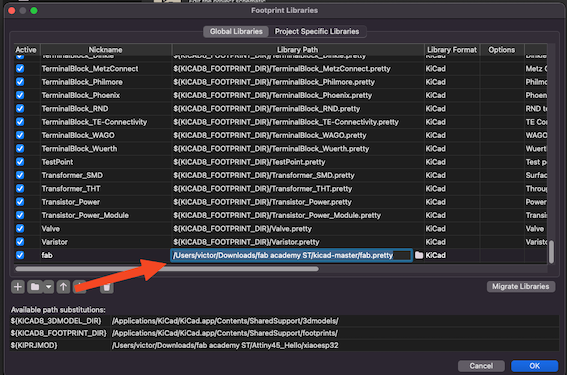Browse for fab library path via folder icon
This screenshot has height=375, width=567.
pos(419,255)
